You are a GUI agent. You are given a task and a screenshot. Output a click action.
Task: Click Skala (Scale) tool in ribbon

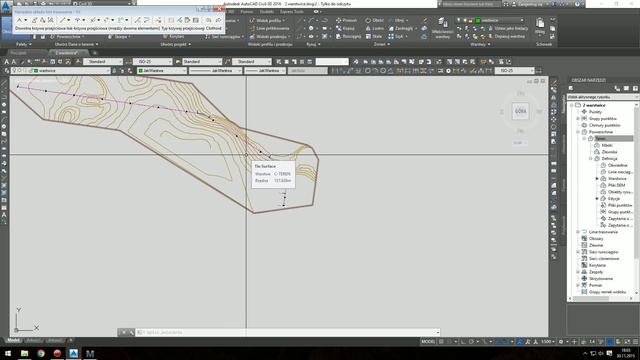pos(373,36)
